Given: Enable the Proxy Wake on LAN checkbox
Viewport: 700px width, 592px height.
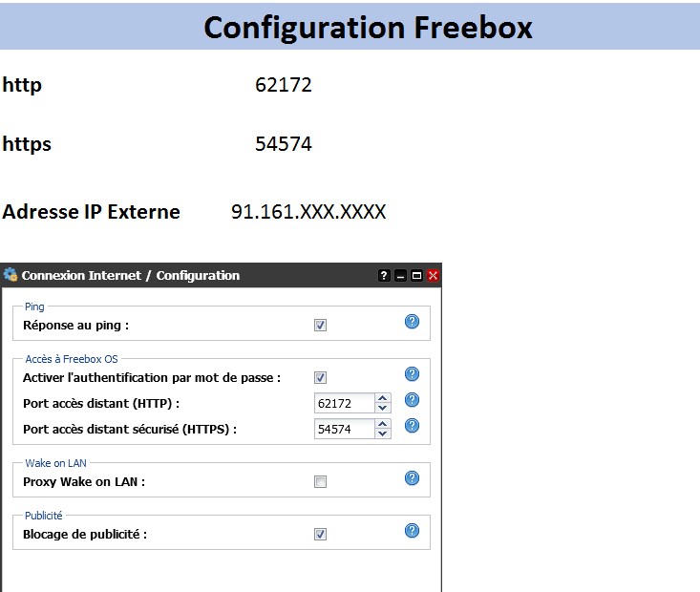Looking at the screenshot, I should pos(320,482).
